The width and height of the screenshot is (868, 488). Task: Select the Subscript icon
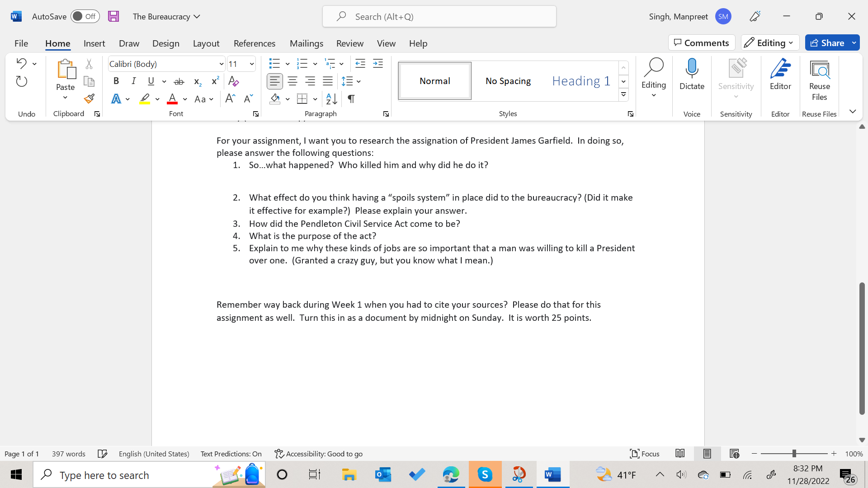pos(197,81)
